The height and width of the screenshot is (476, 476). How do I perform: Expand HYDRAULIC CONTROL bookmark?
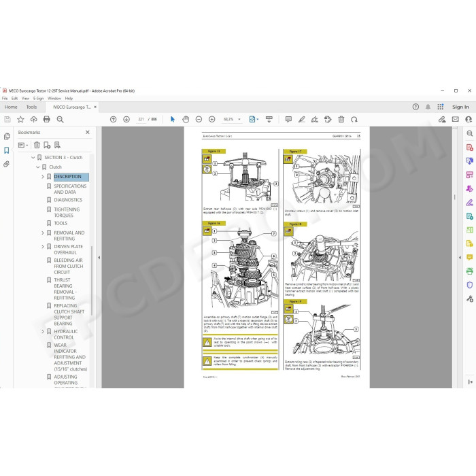tap(43, 332)
